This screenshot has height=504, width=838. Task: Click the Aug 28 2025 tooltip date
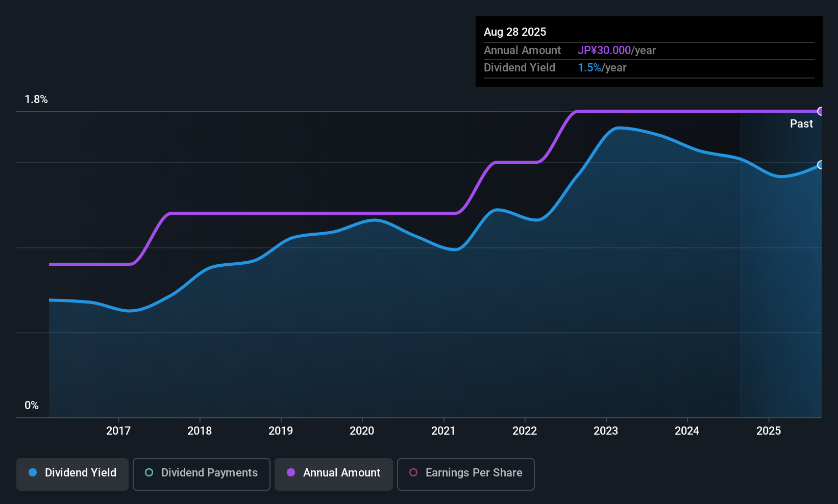[515, 32]
